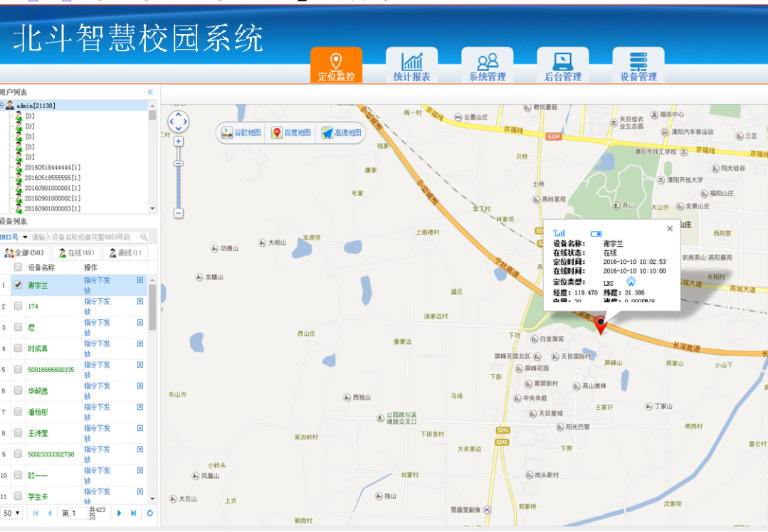The width and height of the screenshot is (768, 532).
Task: Open the 统计报表 statistics report tab
Action: click(x=412, y=65)
